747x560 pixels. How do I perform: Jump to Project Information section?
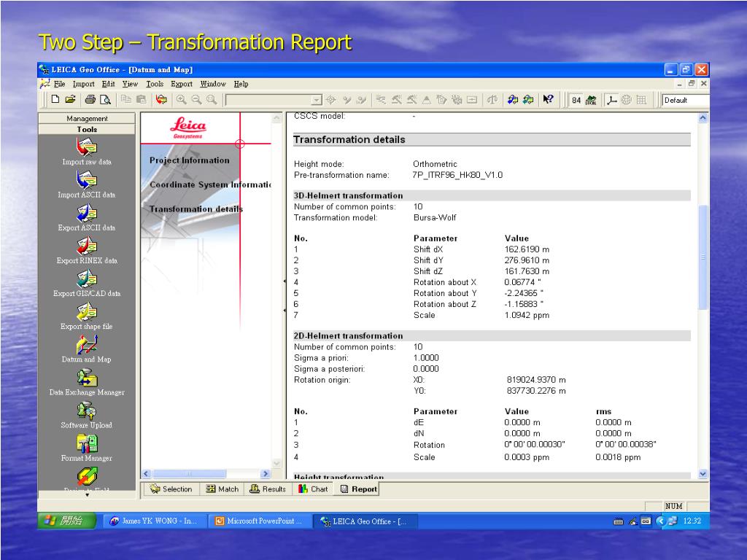click(x=189, y=160)
